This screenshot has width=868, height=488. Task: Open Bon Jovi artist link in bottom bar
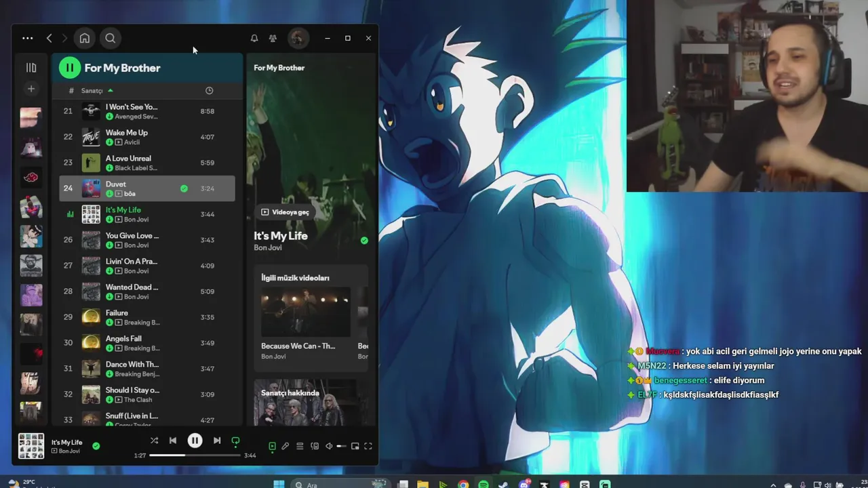click(69, 451)
